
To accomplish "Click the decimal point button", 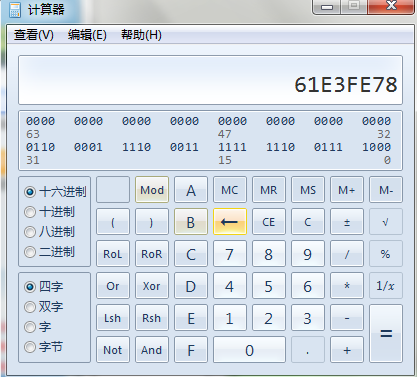I will [308, 350].
